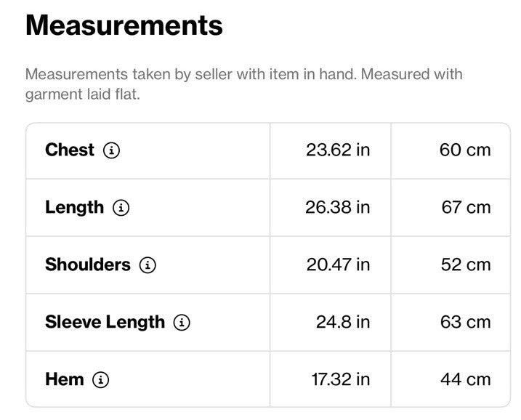This screenshot has height=420, width=521.
Task: Click the Measurements heading
Action: click(x=124, y=25)
